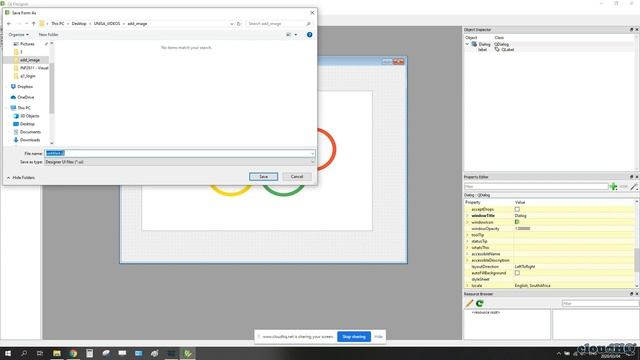Click Cancel button in save dialog
The image size is (640, 360).
[297, 176]
